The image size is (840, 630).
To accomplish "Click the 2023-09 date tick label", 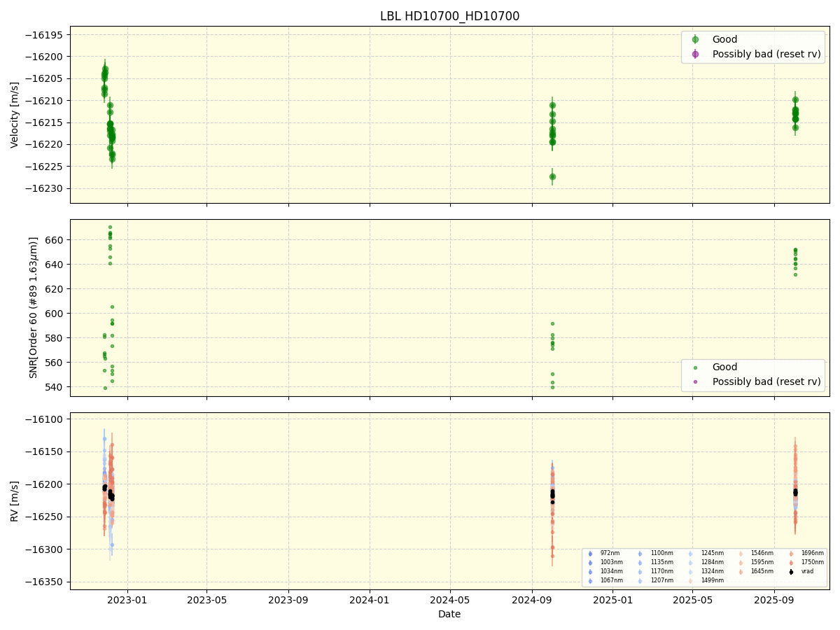I will click(x=288, y=599).
